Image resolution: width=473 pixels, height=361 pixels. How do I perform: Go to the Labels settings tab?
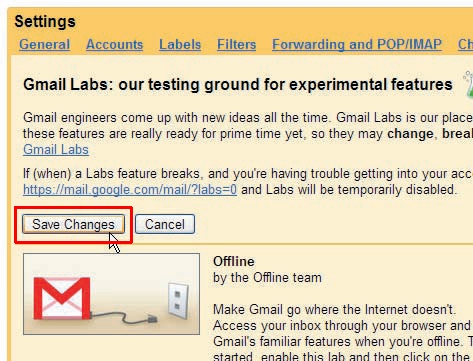pos(180,44)
